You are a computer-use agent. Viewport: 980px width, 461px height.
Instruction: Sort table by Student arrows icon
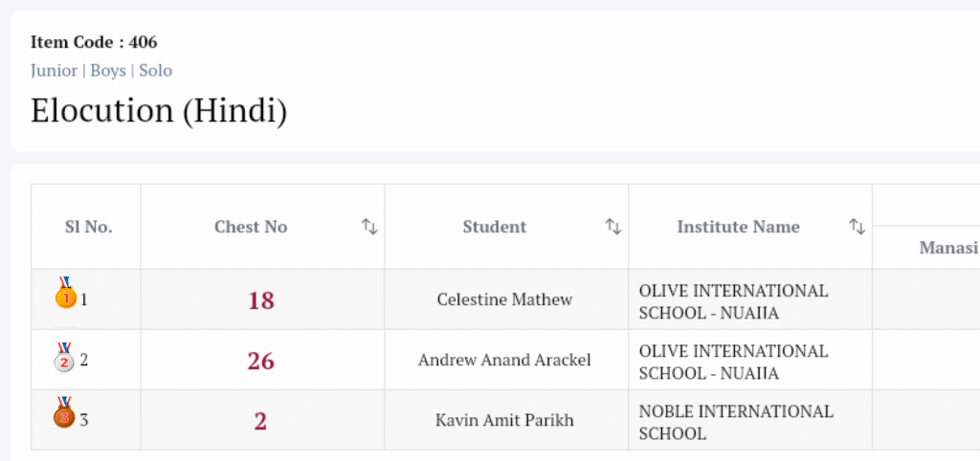(x=613, y=227)
